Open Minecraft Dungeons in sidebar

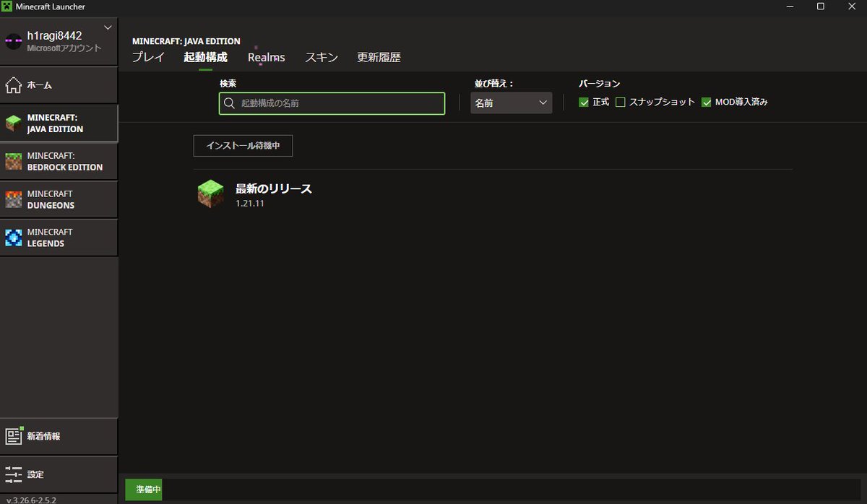pos(59,199)
